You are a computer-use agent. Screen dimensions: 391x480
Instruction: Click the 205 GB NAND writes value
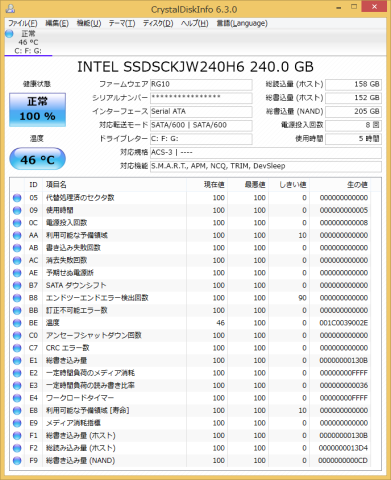353,111
